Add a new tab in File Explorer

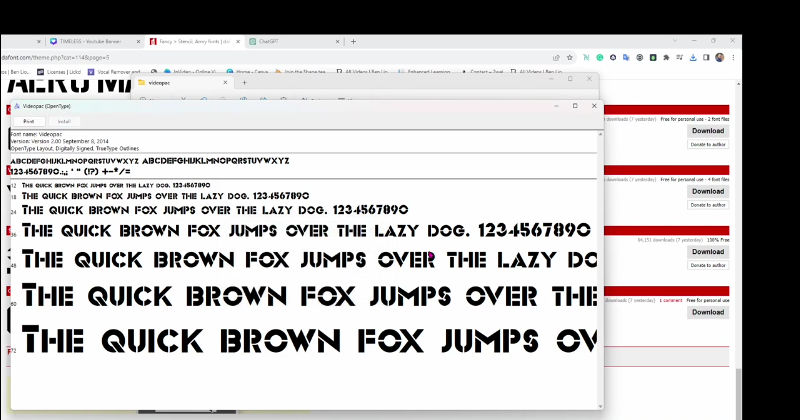(244, 83)
